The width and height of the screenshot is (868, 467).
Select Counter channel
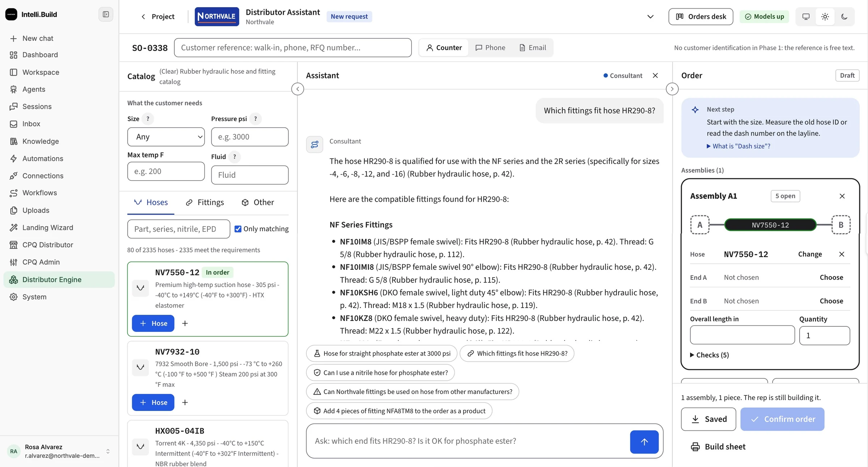[x=444, y=48]
